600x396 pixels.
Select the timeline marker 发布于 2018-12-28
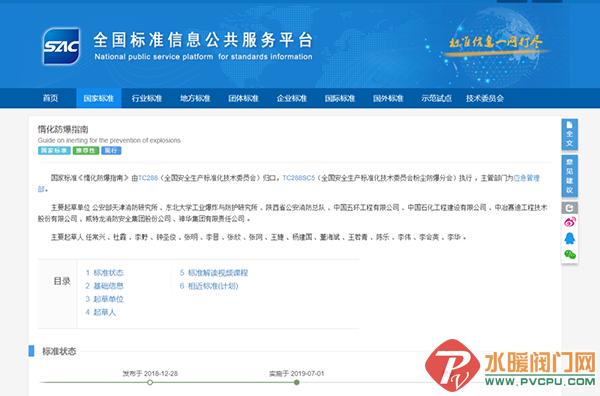150,382
